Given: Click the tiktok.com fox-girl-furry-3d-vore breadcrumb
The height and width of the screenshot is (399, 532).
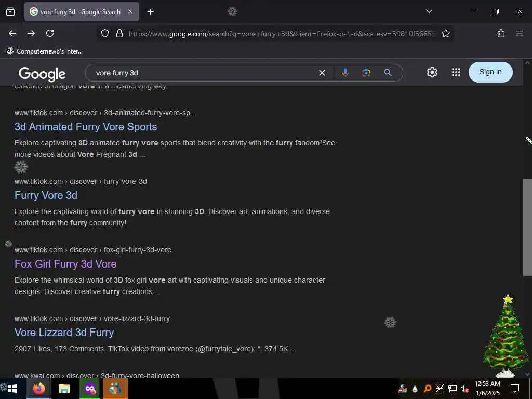Looking at the screenshot, I should (x=93, y=250).
